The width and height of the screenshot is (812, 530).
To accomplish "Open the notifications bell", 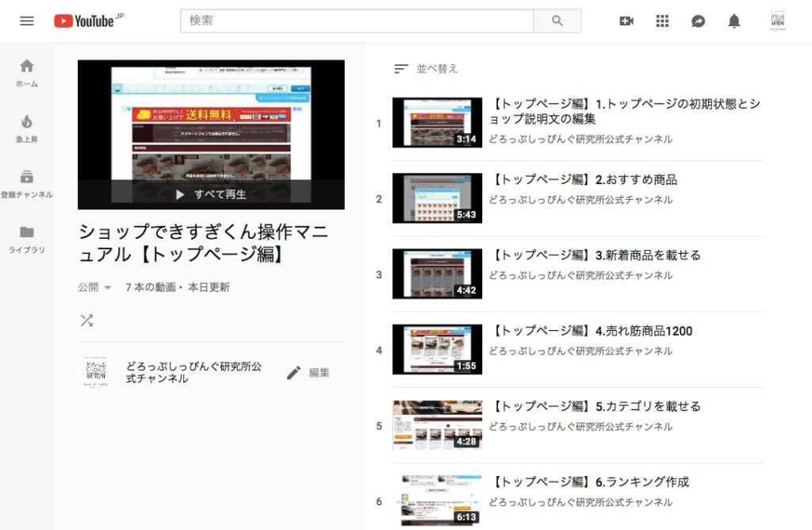I will [x=733, y=21].
